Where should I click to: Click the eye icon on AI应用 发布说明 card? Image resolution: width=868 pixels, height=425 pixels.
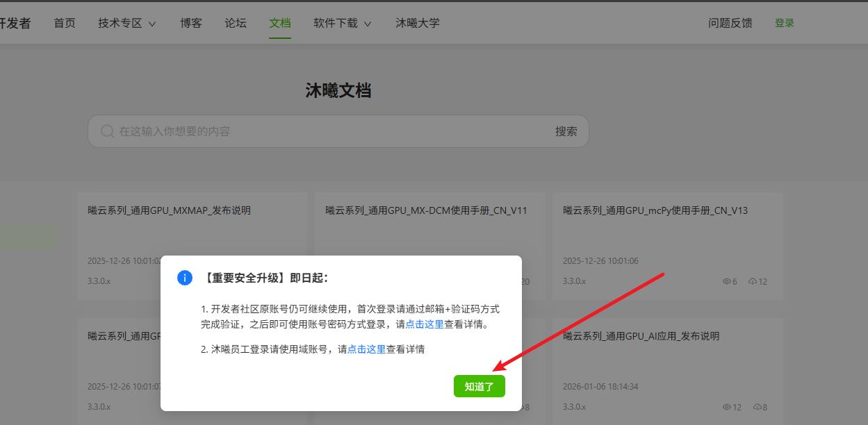click(x=727, y=407)
